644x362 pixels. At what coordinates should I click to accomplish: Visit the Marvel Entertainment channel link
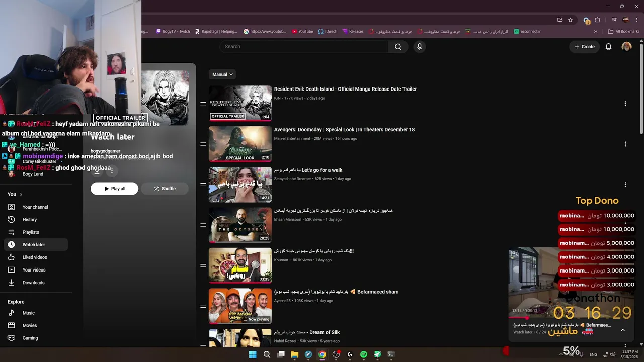[292, 139]
